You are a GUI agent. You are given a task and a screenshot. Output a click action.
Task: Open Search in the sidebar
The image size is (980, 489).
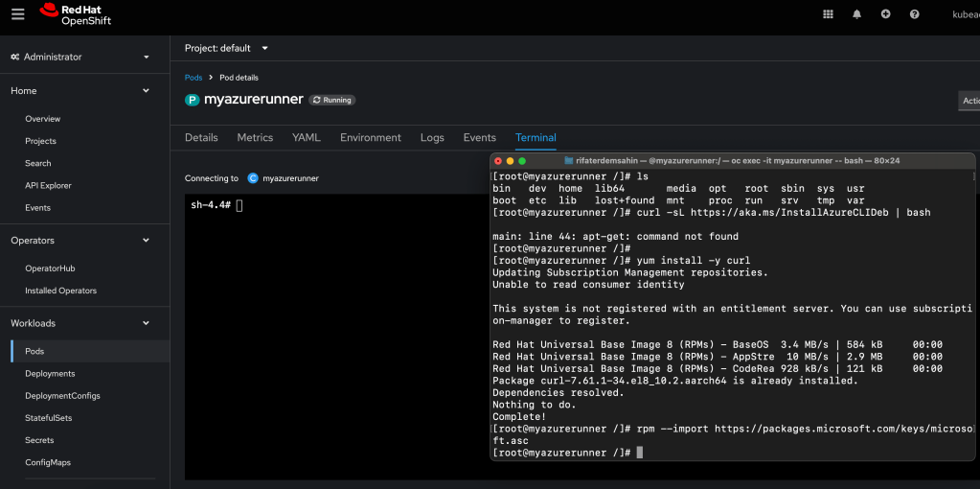(38, 163)
